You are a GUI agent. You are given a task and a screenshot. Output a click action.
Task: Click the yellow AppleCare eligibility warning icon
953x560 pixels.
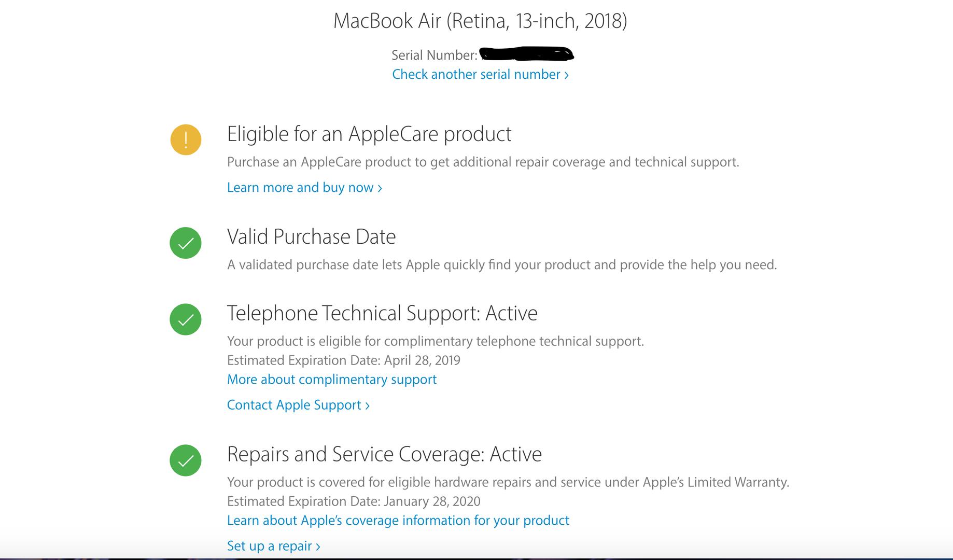[x=186, y=139]
